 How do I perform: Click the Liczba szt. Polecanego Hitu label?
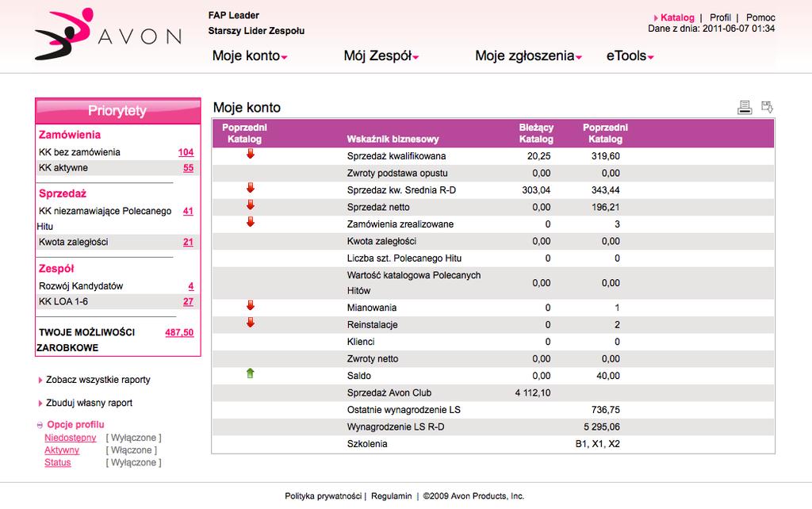pos(404,258)
